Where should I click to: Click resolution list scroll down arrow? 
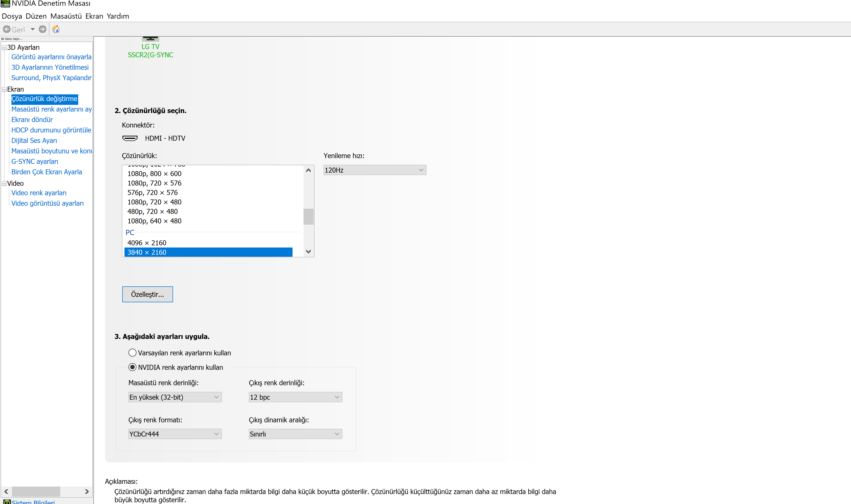click(308, 252)
